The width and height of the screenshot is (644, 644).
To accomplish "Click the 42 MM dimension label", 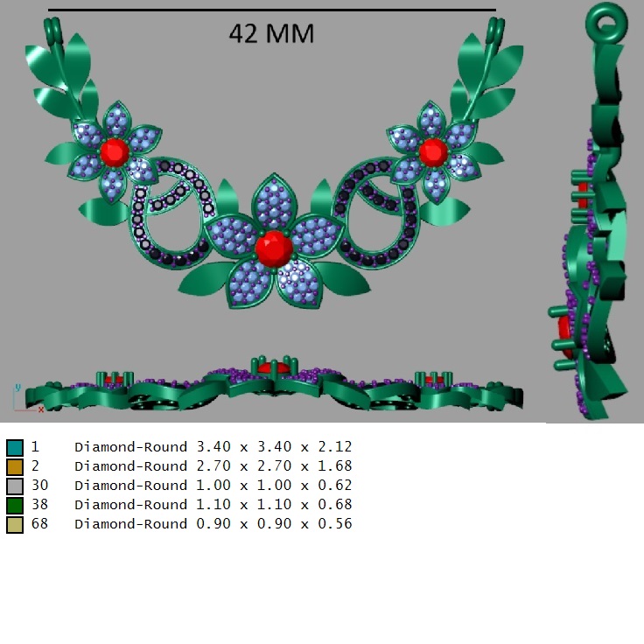I will point(271,33).
